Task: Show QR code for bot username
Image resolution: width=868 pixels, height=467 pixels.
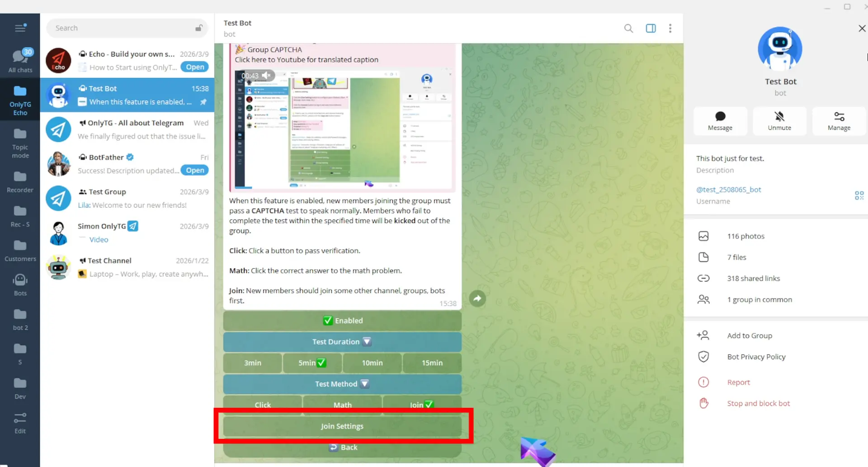Action: [x=859, y=195]
